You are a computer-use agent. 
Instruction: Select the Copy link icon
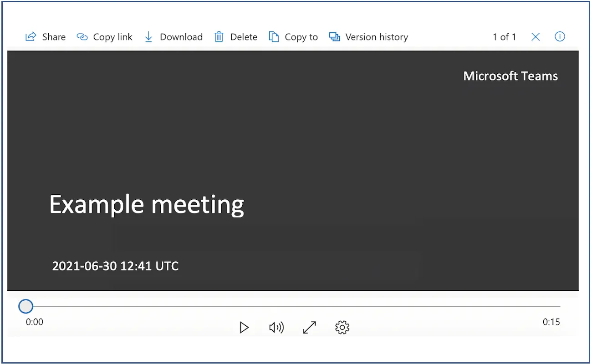[x=82, y=37]
